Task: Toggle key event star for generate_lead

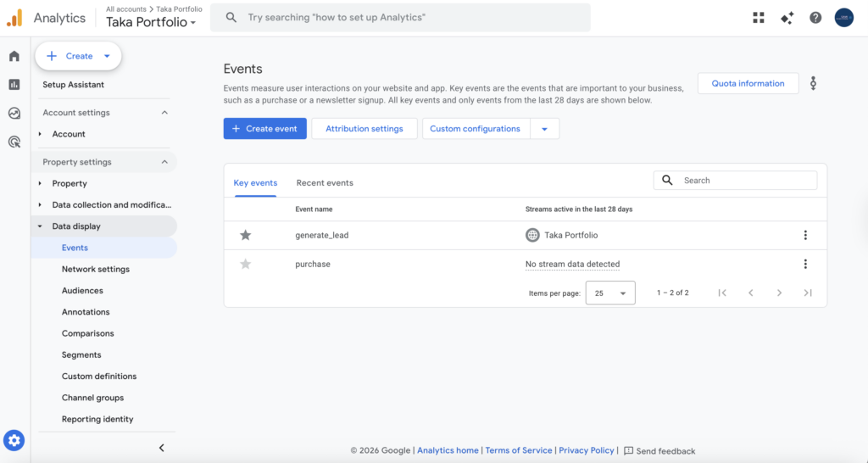Action: [x=245, y=236]
